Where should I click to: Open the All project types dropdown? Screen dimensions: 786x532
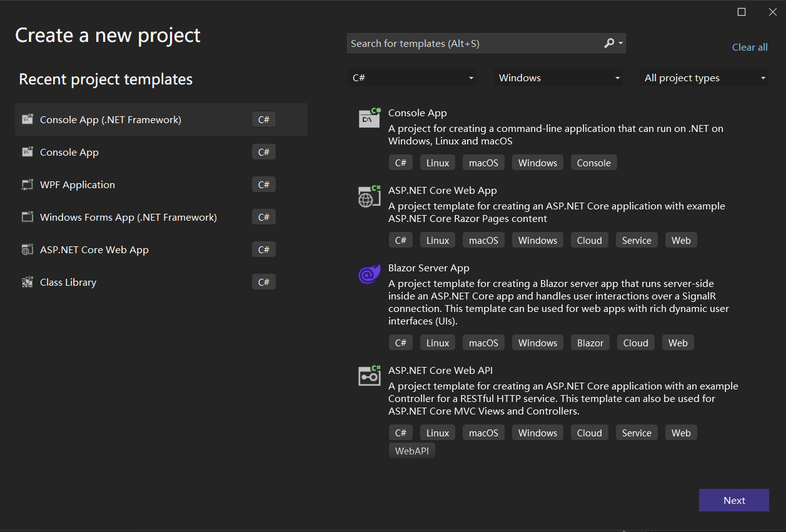705,78
